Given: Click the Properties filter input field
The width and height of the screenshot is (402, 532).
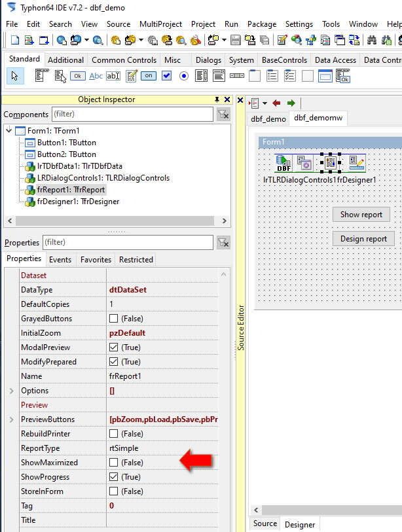Looking at the screenshot, I should click(x=128, y=242).
